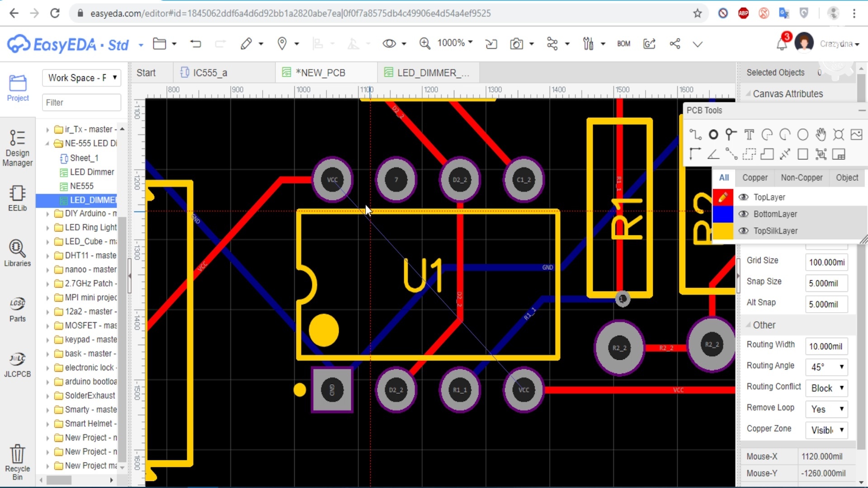Select the Solid Region tool
The height and width of the screenshot is (488, 868).
767,154
